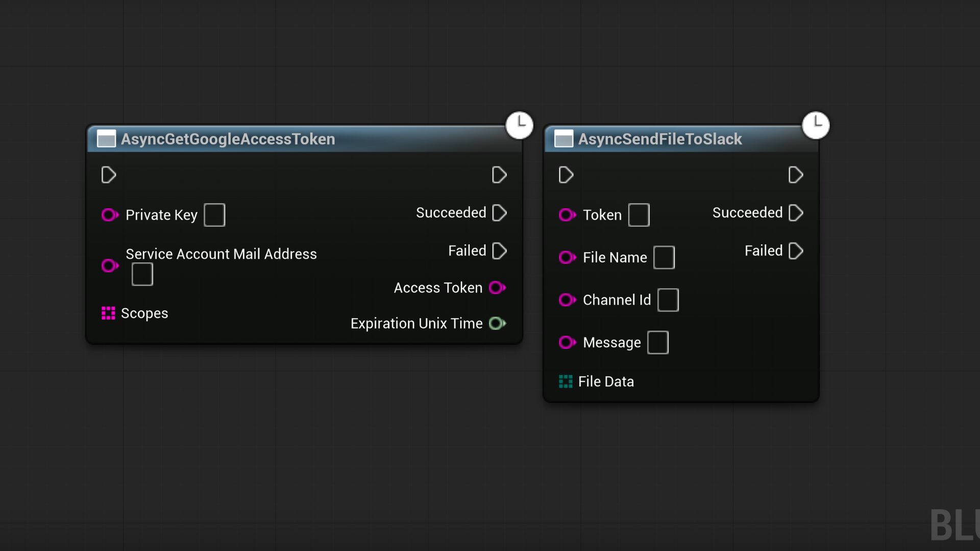The width and height of the screenshot is (980, 551).
Task: Click the Expiration Unix Time label
Action: 416,323
